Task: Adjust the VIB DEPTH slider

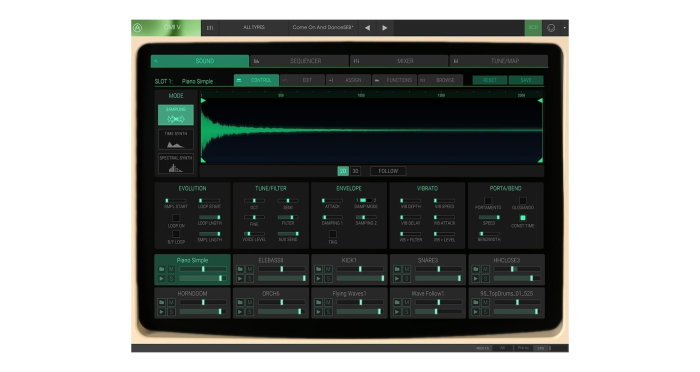Action: click(x=411, y=201)
